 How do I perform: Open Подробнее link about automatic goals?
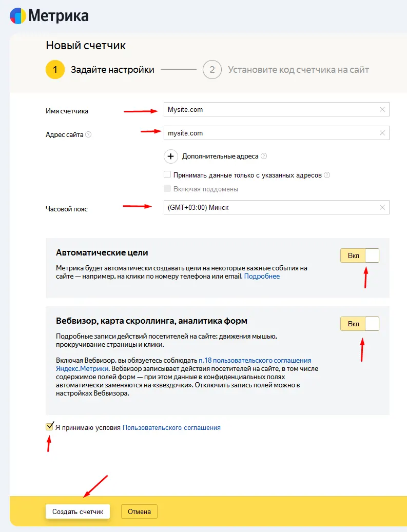[262, 276]
